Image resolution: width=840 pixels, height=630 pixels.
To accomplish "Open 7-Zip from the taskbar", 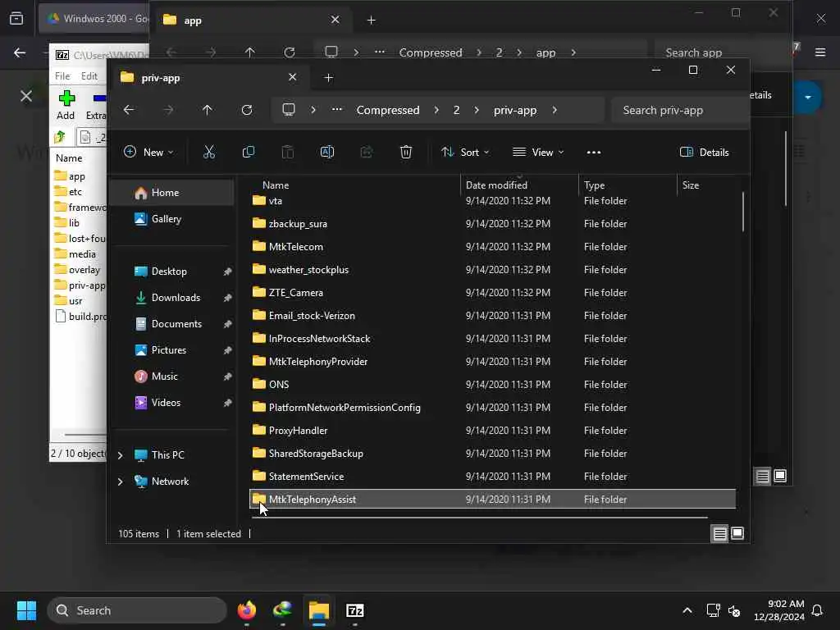I will pos(354,610).
